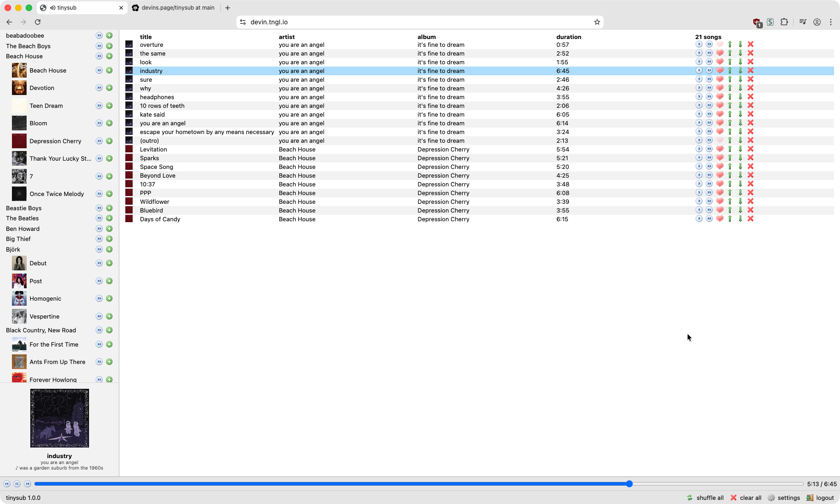This screenshot has width=840, height=504.
Task: Pause playback with the pause icon
Action: click(17, 484)
